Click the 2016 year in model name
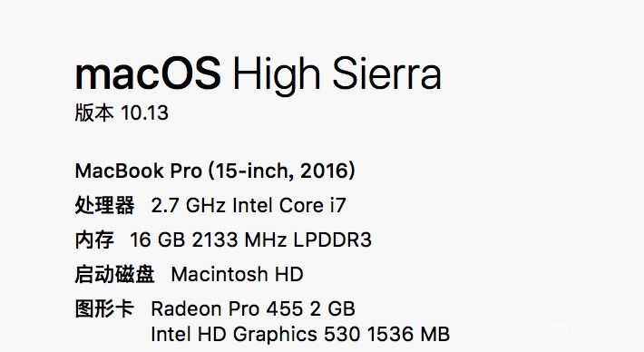 pos(325,171)
